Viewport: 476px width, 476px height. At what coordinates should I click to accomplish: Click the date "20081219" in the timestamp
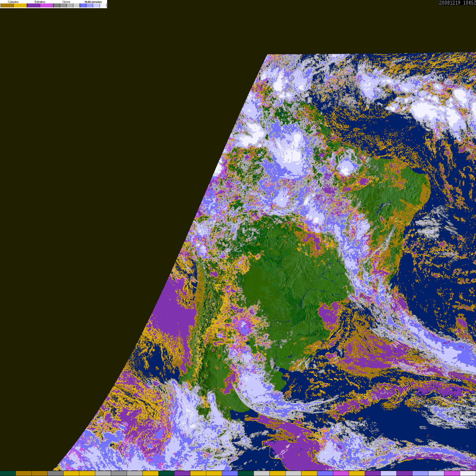click(450, 3)
